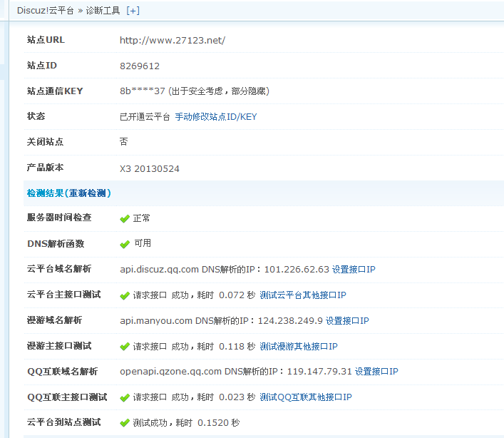Screen dimensions: 504x438
Task: Click green check icon for DNS解析函数
Action: click(x=125, y=245)
